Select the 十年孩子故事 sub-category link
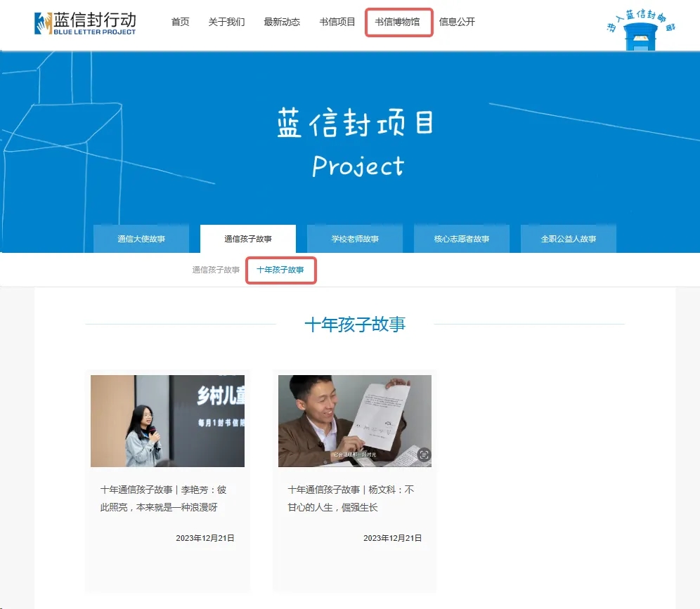The image size is (700, 609). (x=280, y=270)
